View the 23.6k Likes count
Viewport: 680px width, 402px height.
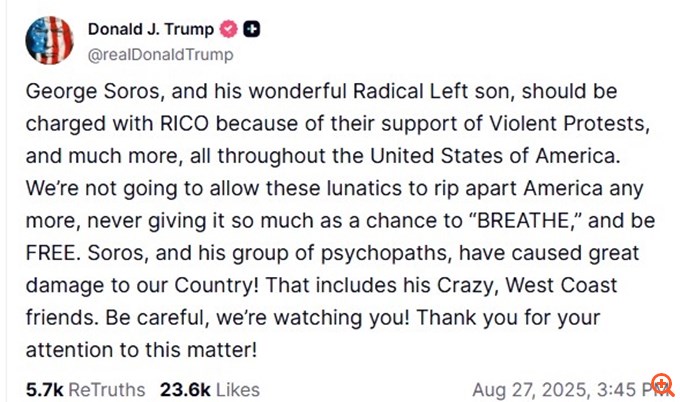[x=185, y=390]
